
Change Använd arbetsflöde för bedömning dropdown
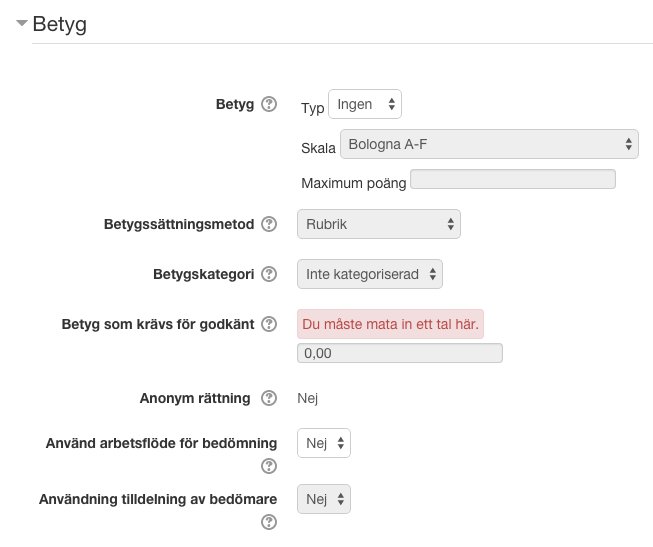point(324,443)
